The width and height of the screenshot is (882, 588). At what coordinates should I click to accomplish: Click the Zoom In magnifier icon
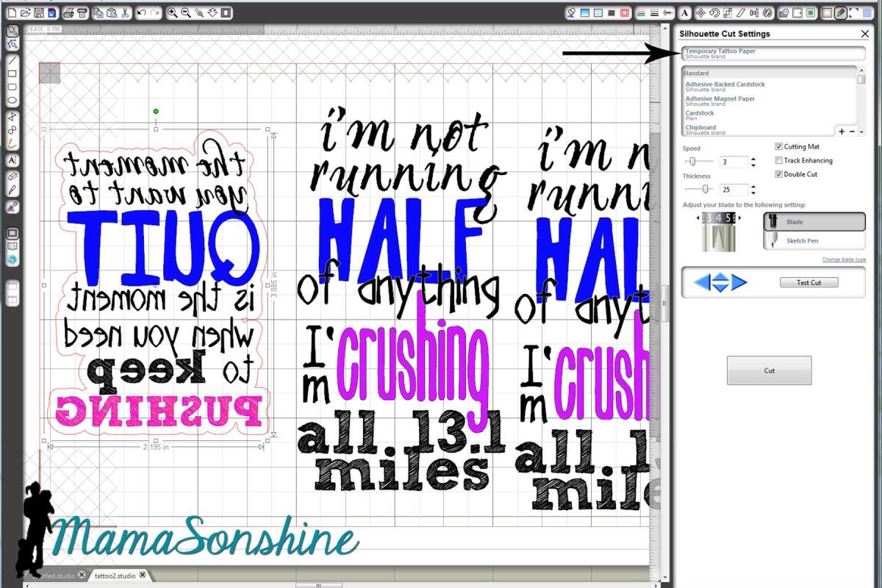172,12
